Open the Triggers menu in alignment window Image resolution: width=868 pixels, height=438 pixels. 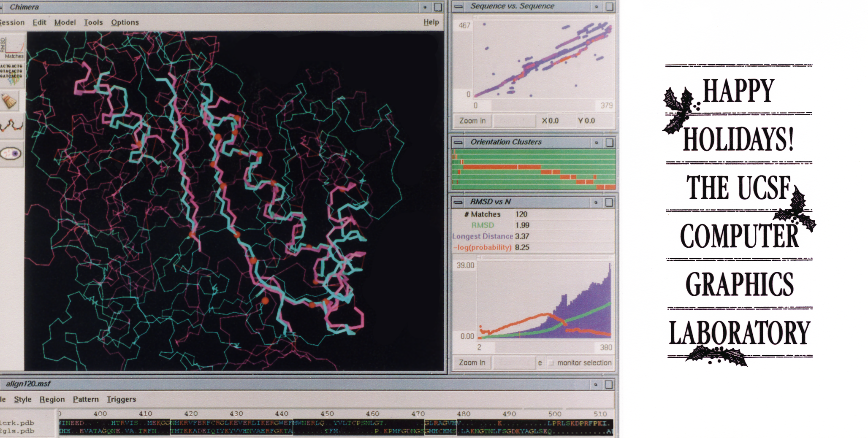click(x=121, y=399)
